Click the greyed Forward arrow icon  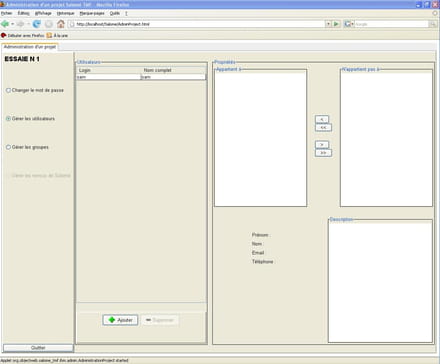click(20, 24)
